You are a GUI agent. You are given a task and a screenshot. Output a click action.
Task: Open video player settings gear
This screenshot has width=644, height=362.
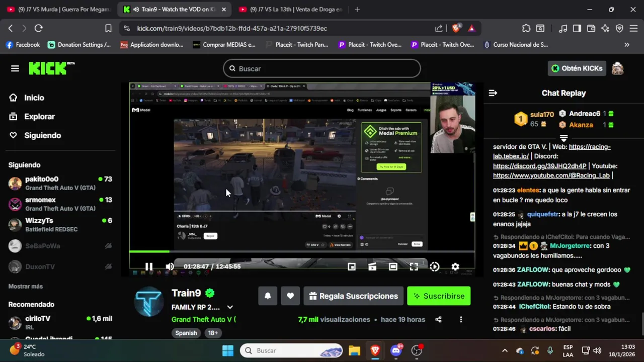pos(455,266)
